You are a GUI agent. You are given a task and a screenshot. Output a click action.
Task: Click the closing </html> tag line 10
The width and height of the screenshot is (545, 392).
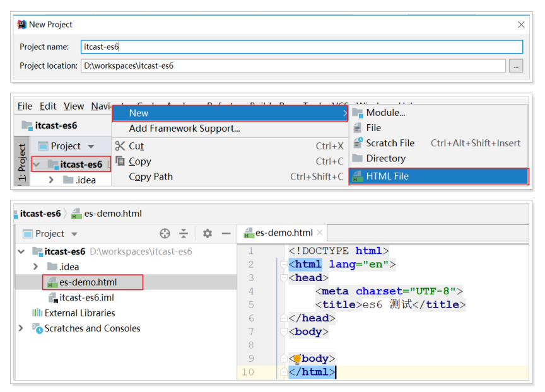[312, 372]
